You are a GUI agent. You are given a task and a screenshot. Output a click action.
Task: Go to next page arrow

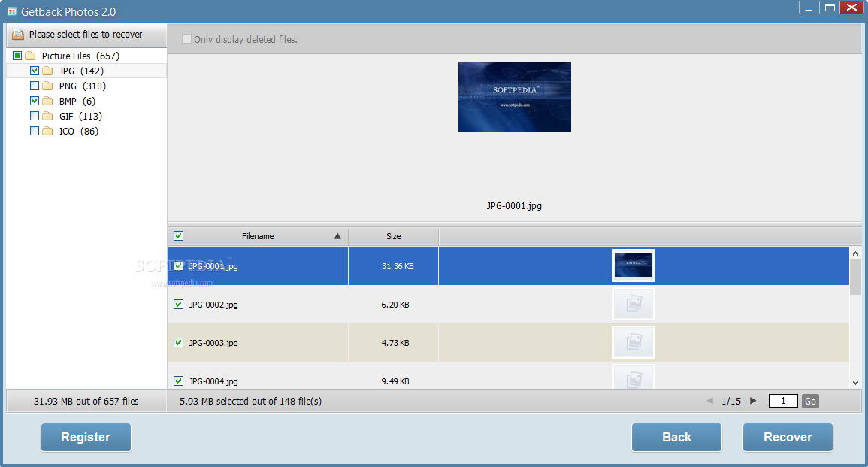[x=753, y=401]
